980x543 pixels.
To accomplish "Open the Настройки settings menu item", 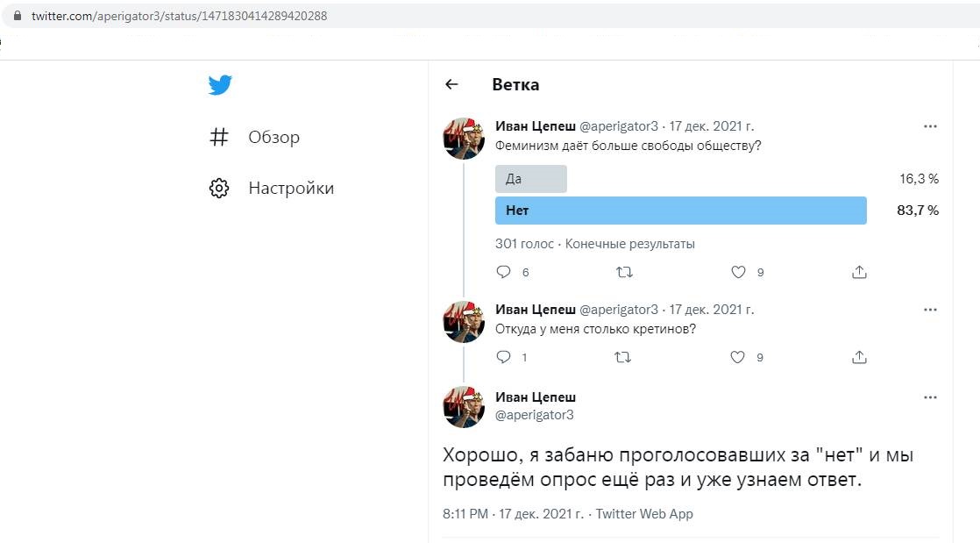I will tap(271, 188).
